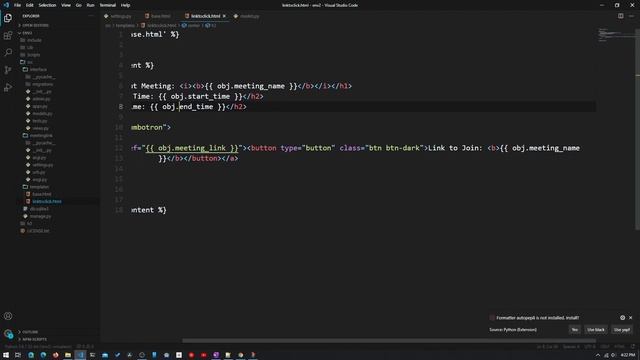The image size is (640, 360).
Task: Open the Run and Debug view
Action: click(8, 87)
